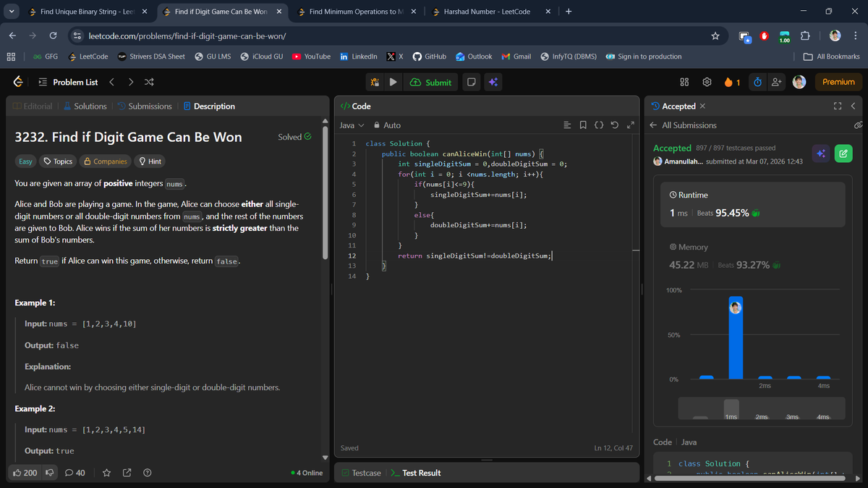This screenshot has width=868, height=488.
Task: Switch to the Description tab
Action: 209,106
